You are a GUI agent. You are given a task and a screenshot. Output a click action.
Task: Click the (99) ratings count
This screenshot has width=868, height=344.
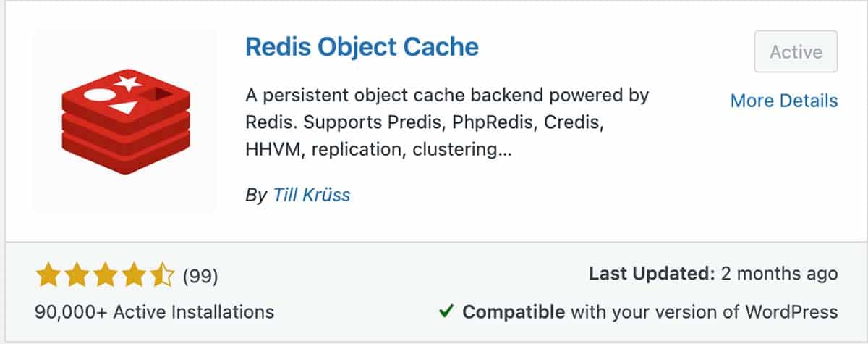pyautogui.click(x=200, y=276)
